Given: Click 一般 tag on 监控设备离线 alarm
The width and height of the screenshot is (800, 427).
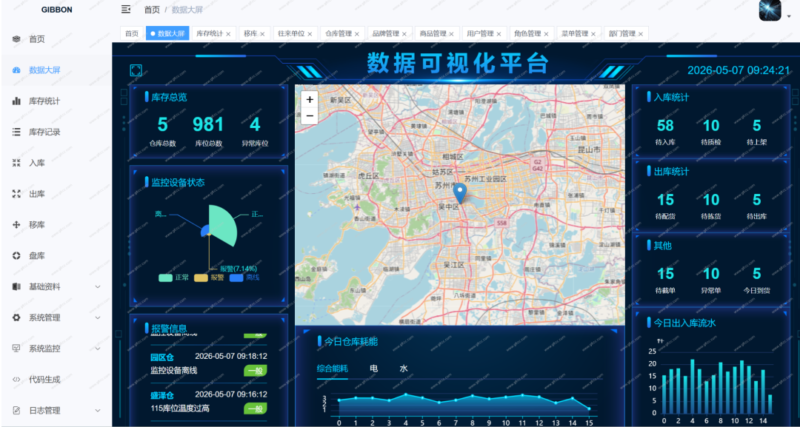Looking at the screenshot, I should tap(255, 371).
